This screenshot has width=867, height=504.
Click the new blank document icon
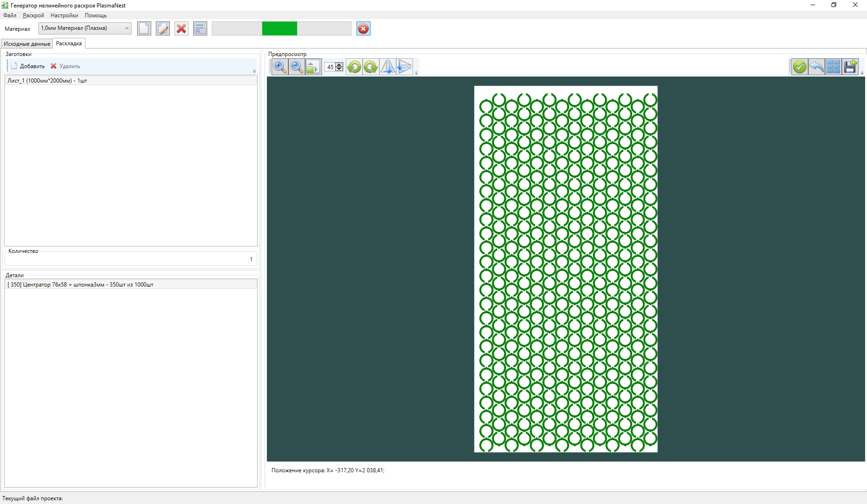[x=144, y=28]
